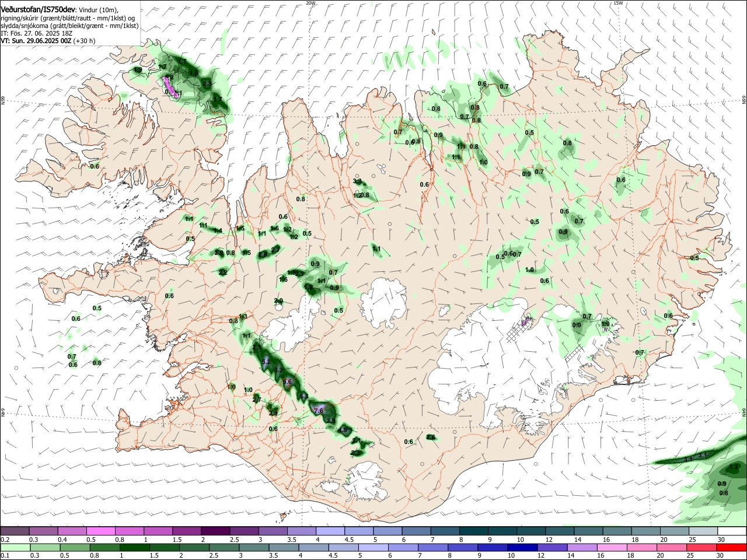The image size is (747, 560).
Task: Click the initial time 'IT: Fös. 27. 06. 2025 18Z'
Action: (x=36, y=33)
